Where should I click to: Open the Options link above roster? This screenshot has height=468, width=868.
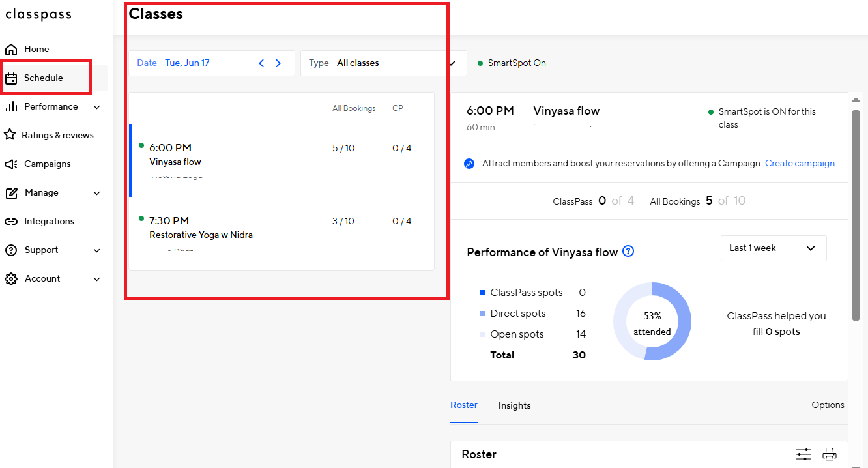pos(828,405)
